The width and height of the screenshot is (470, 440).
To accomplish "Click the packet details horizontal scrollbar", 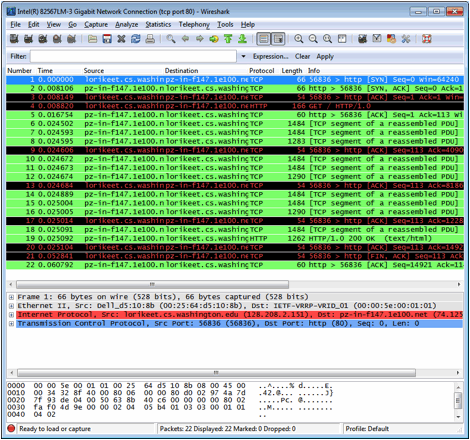I will 216,372.
